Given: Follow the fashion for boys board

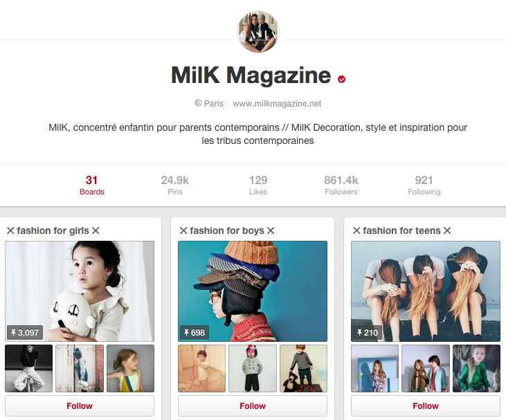Looking at the screenshot, I should tap(253, 405).
